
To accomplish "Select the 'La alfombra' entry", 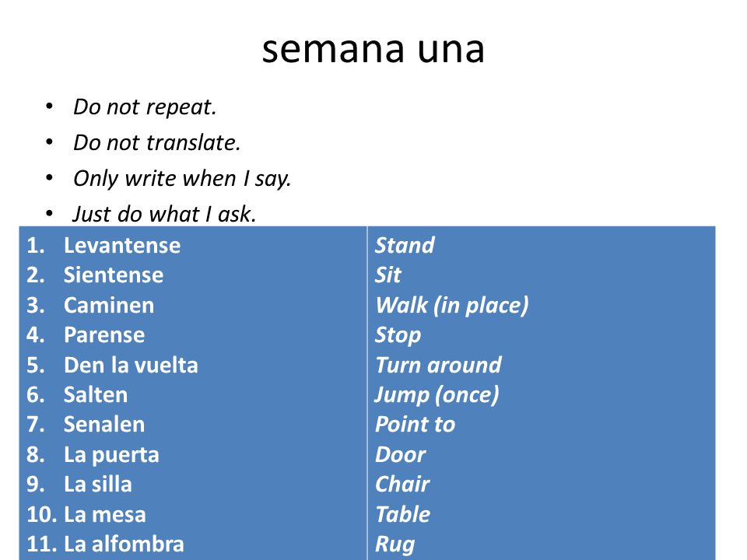I will pyautogui.click(x=124, y=544).
